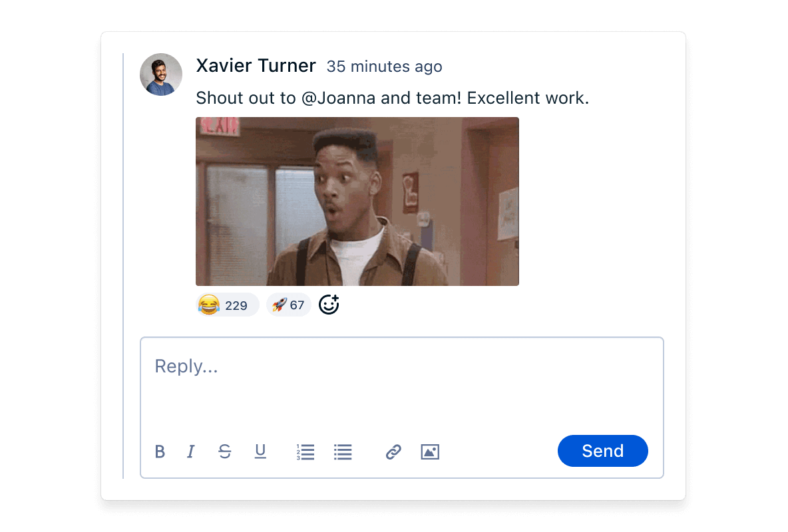Attach an image via the image icon
788x532 pixels.
pos(429,451)
